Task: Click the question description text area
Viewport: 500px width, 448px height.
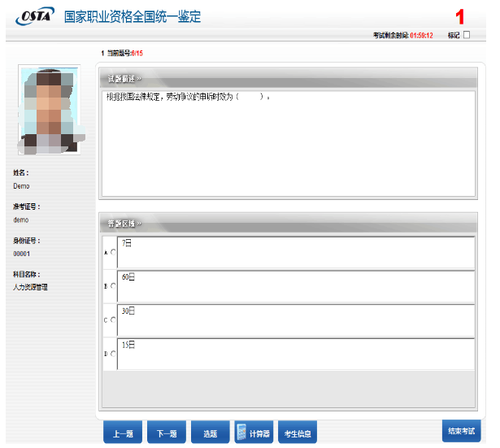Action: [x=287, y=142]
